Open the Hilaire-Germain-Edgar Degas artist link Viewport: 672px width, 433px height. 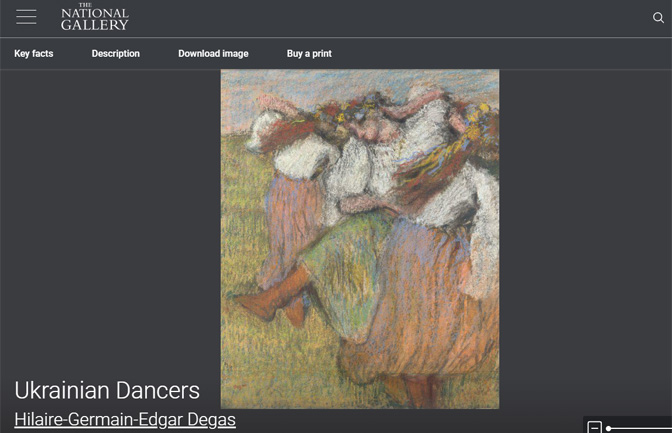[x=125, y=420]
